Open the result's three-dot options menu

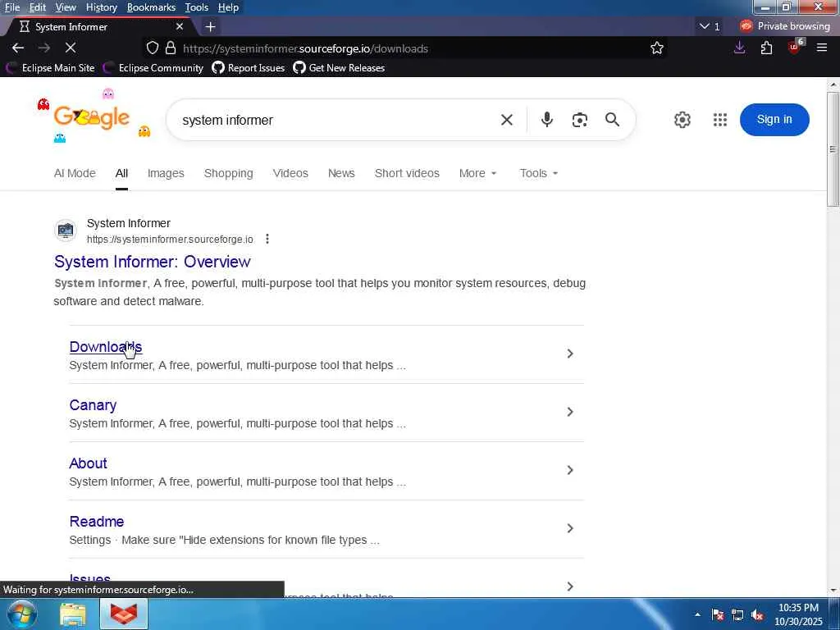[267, 239]
